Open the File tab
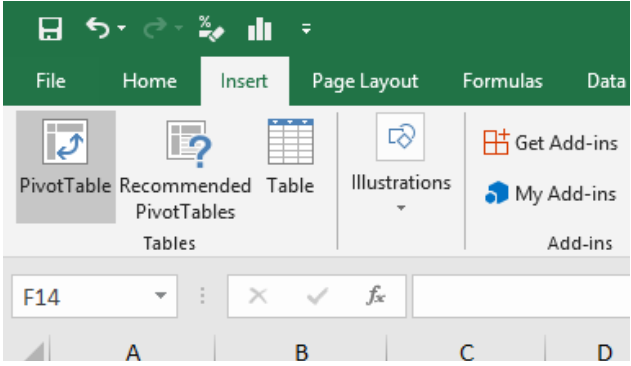The image size is (631, 366). coord(51,81)
